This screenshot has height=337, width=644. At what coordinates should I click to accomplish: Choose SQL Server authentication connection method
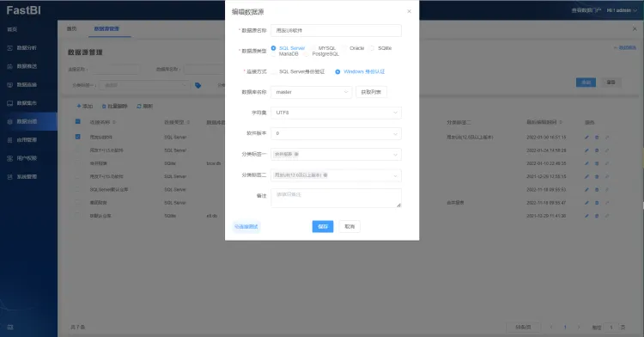pos(274,71)
